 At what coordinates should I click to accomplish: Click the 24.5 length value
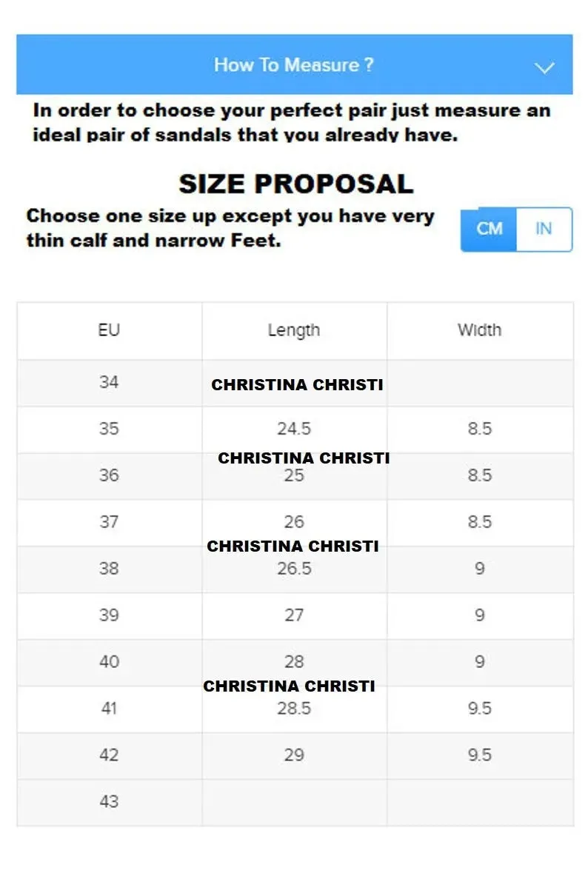click(x=294, y=429)
